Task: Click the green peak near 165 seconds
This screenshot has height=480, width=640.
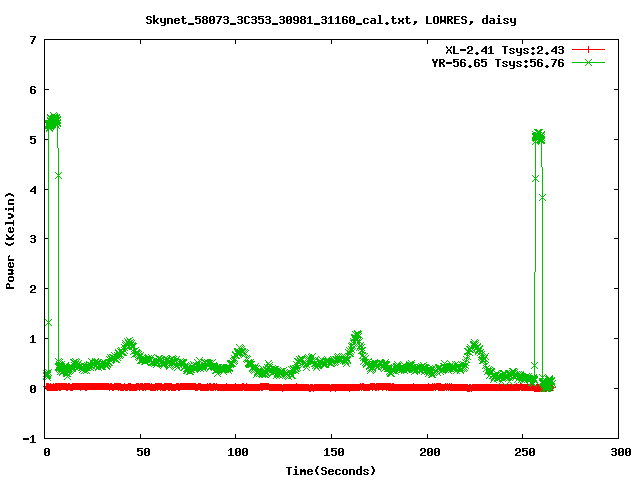Action: tap(357, 337)
